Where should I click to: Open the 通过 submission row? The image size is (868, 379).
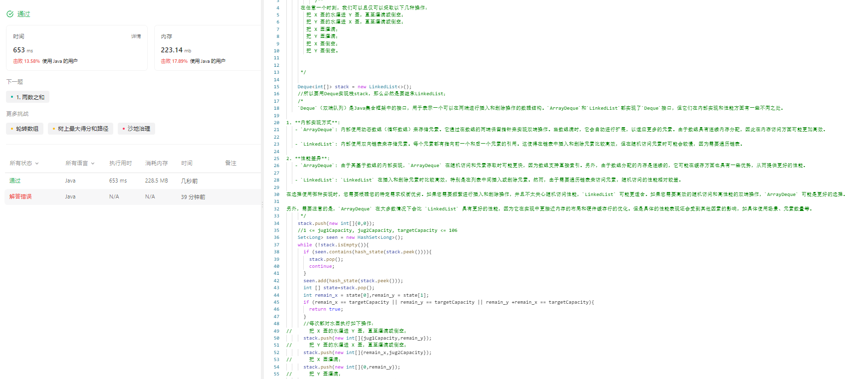133,181
